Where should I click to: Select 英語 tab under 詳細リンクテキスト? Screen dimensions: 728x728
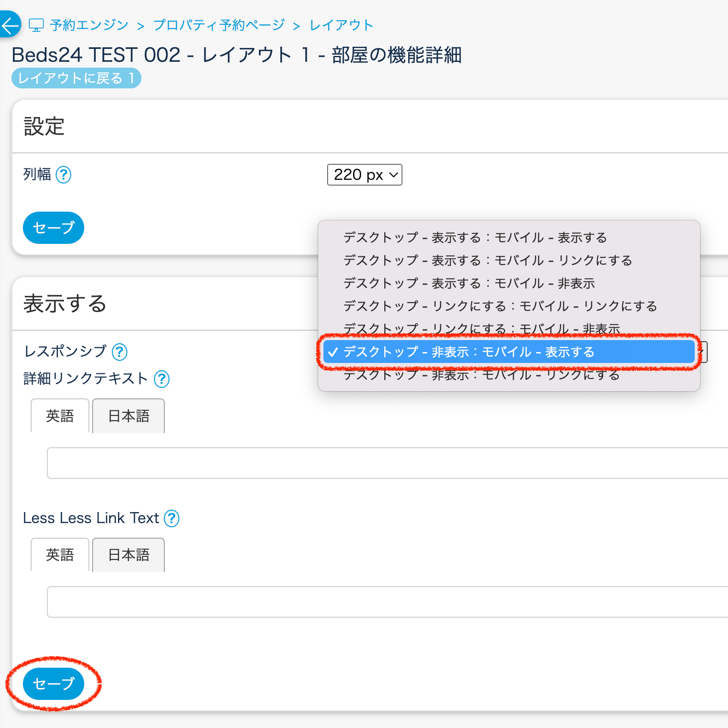[x=60, y=416]
